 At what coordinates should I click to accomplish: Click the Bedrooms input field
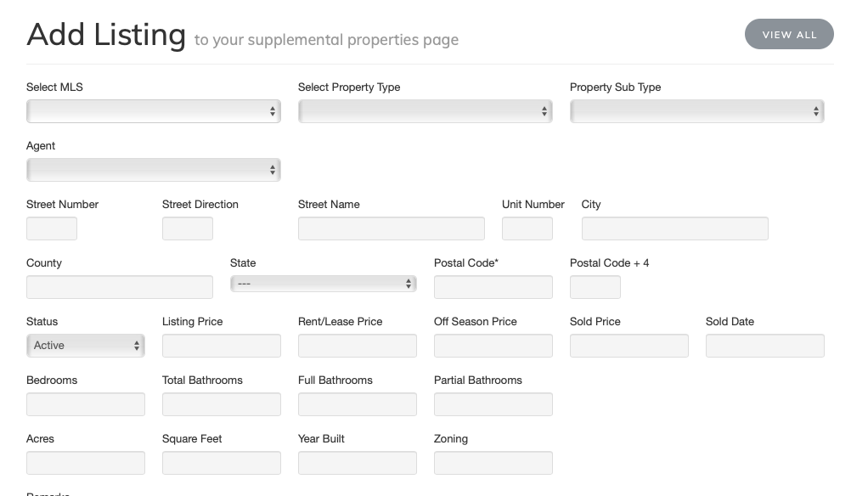(x=85, y=404)
